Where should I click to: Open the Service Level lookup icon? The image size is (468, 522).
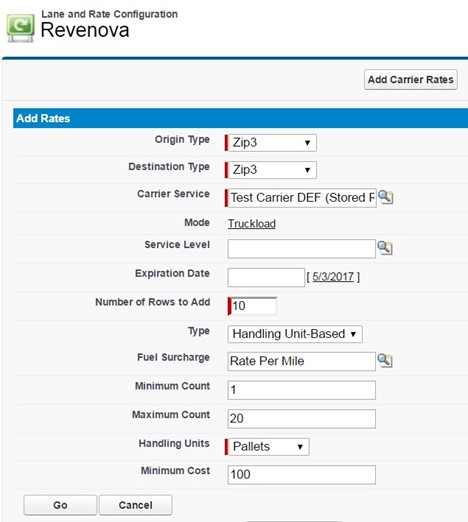click(385, 248)
